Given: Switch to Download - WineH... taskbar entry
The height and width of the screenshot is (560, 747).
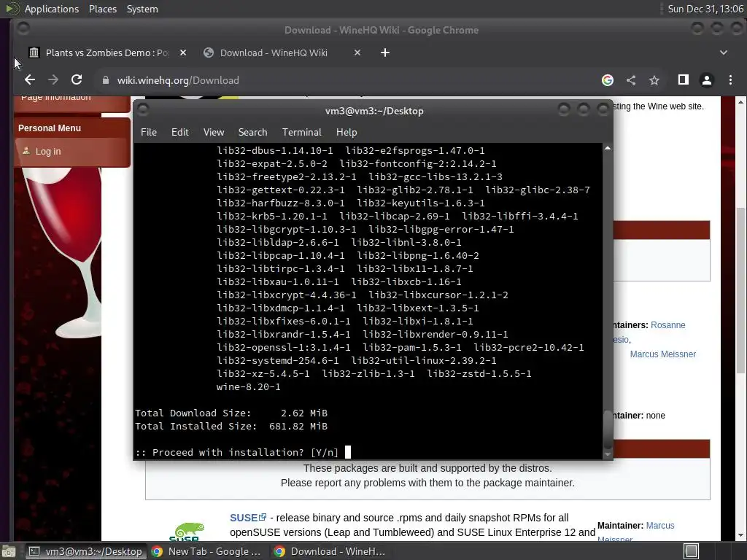Looking at the screenshot, I should (x=330, y=551).
